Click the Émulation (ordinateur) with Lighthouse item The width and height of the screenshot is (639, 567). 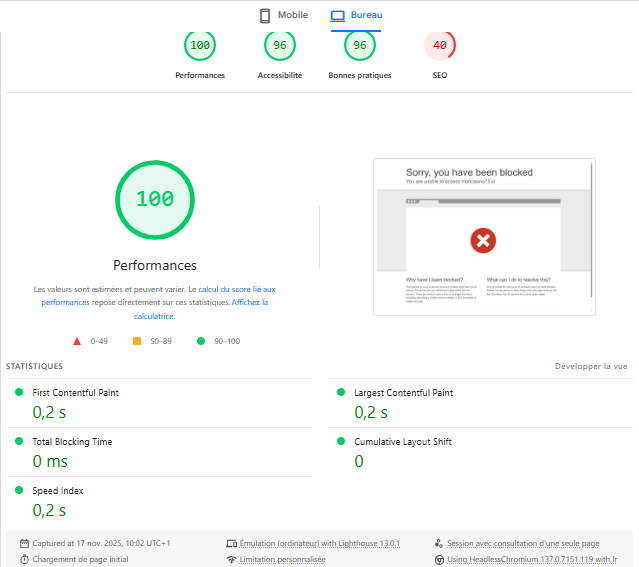click(x=319, y=543)
